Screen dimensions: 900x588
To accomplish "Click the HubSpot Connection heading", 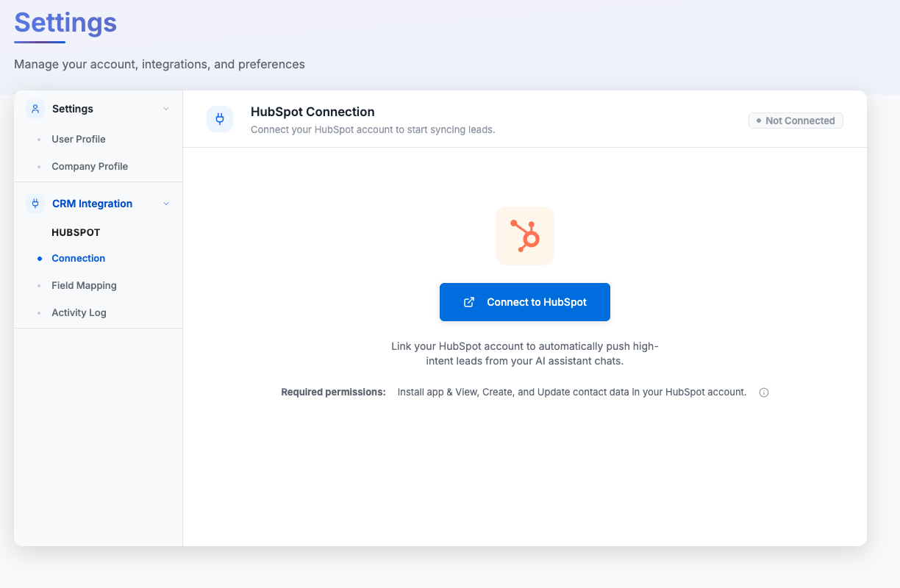I will point(312,112).
